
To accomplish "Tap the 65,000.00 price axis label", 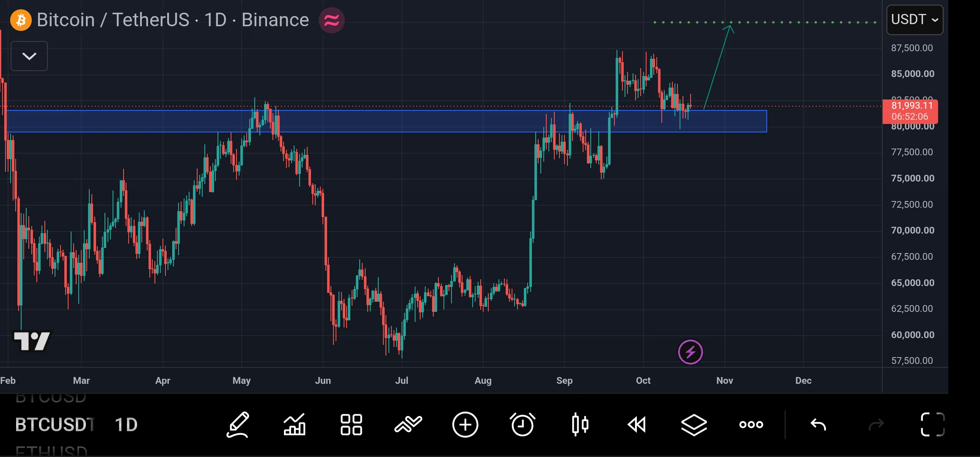I will pos(913,283).
